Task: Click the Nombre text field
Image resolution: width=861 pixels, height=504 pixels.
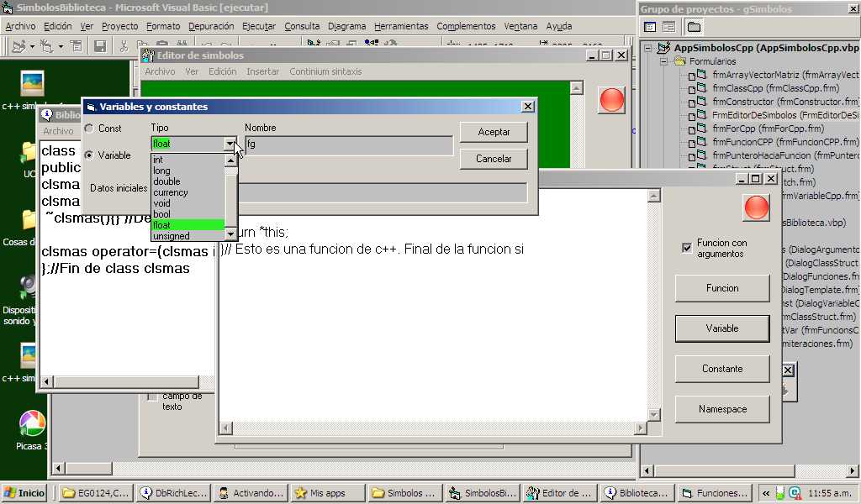Action: click(x=349, y=145)
